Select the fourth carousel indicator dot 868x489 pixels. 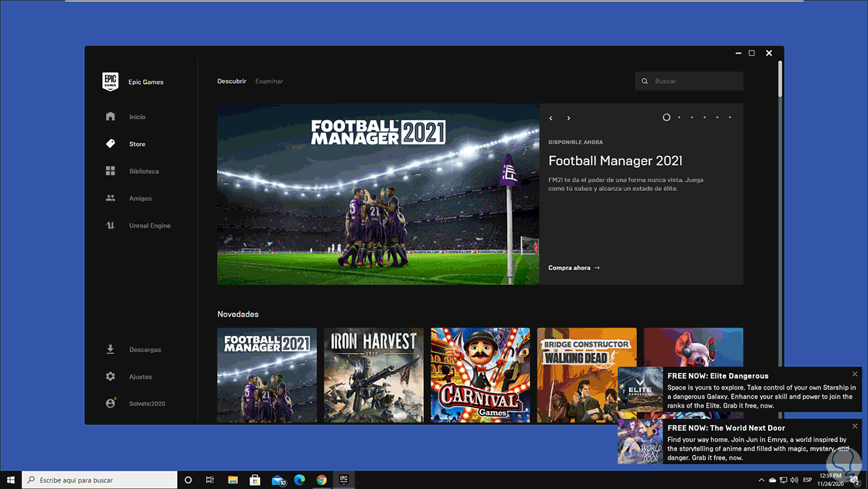click(x=705, y=117)
